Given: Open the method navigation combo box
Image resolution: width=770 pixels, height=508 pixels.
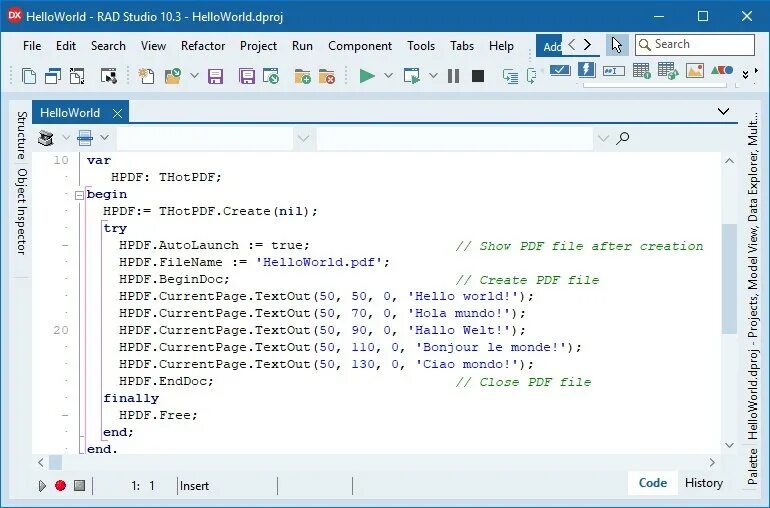Looking at the screenshot, I should [x=464, y=138].
